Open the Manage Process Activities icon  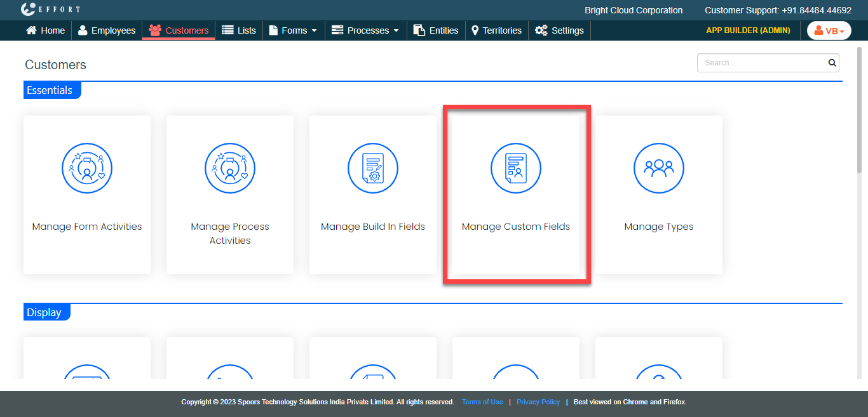click(x=230, y=168)
